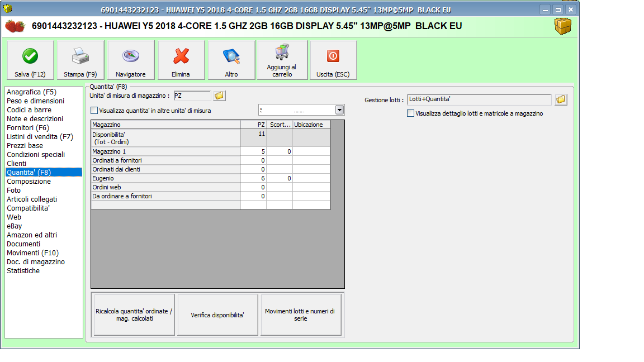The height and width of the screenshot is (362, 644).
Task: Open Note e descrizioni section
Action: 35,119
